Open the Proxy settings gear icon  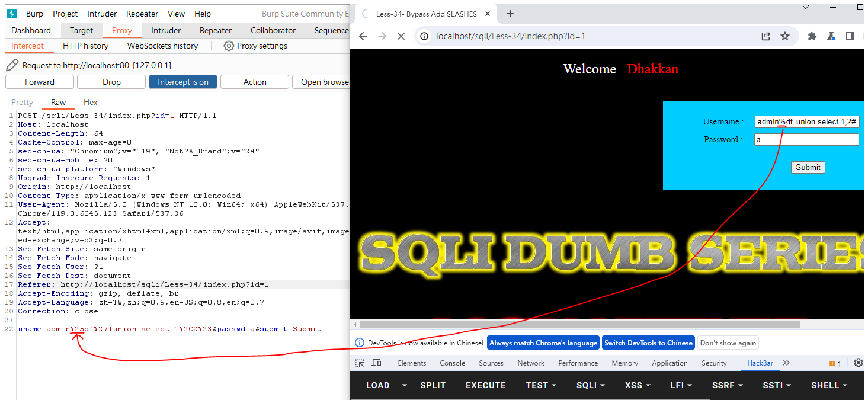click(229, 46)
